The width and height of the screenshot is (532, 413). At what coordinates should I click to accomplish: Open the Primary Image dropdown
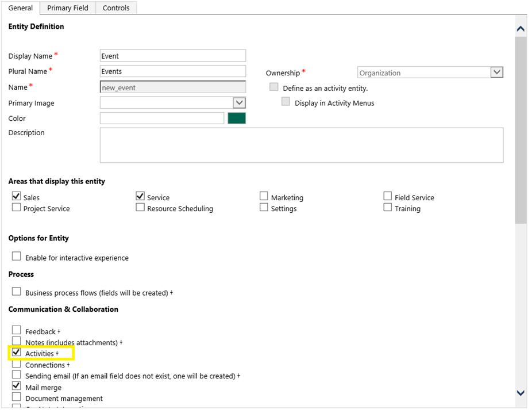point(239,103)
